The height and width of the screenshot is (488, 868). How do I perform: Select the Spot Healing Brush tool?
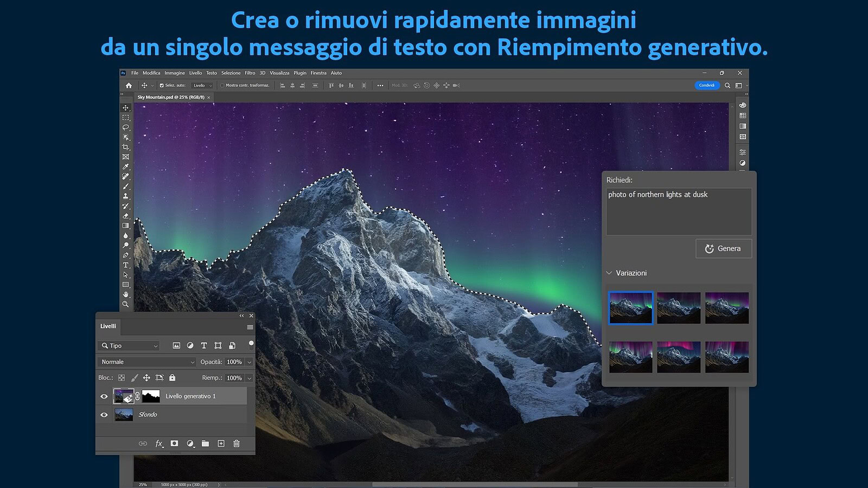coord(126,176)
